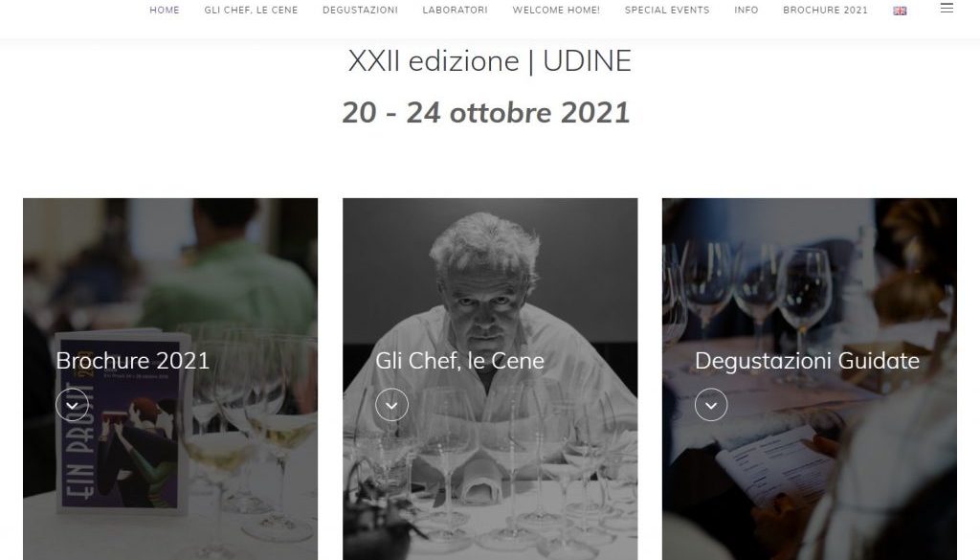Go to the LABORATORI page

(455, 10)
